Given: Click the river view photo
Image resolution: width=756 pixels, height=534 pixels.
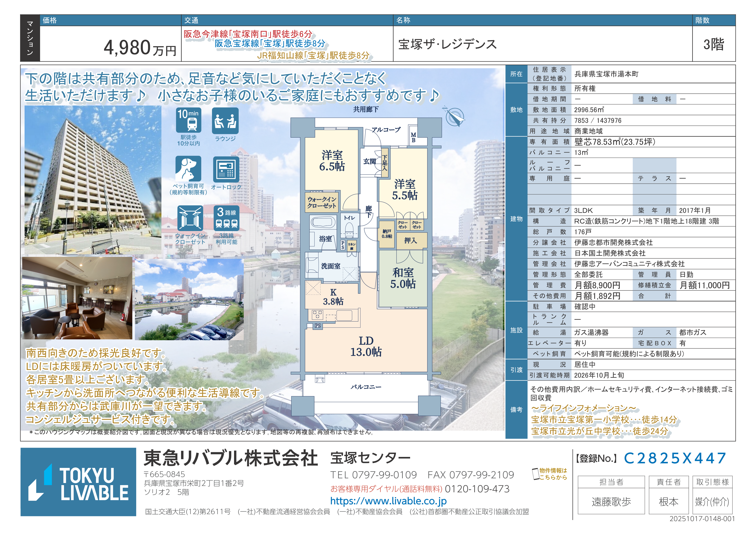Looking at the screenshot, I should (189, 300).
